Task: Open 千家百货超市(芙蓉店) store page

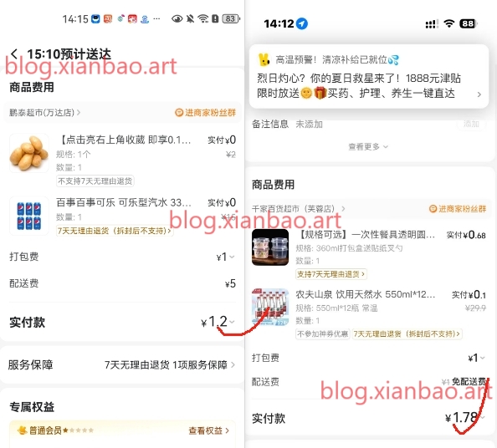Action: pyautogui.click(x=298, y=209)
